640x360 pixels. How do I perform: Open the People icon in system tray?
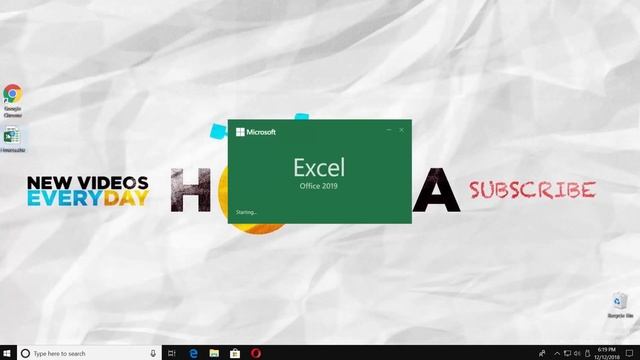click(542, 353)
